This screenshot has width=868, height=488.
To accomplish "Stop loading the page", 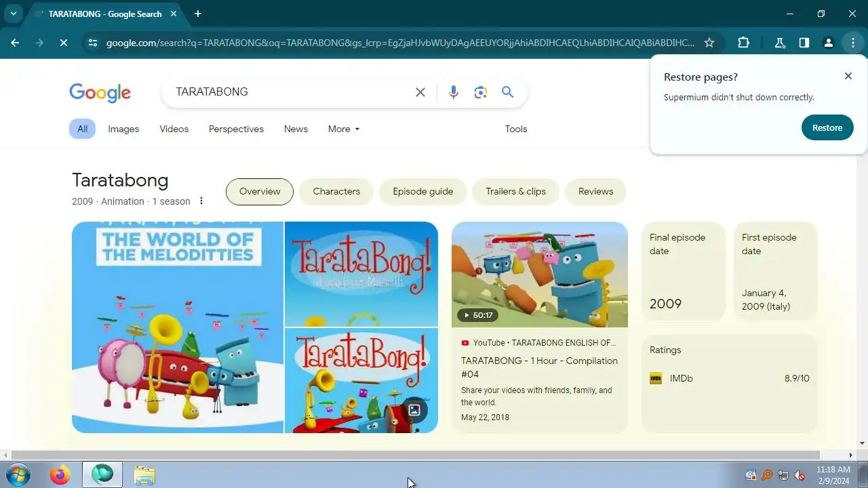I will coord(63,43).
